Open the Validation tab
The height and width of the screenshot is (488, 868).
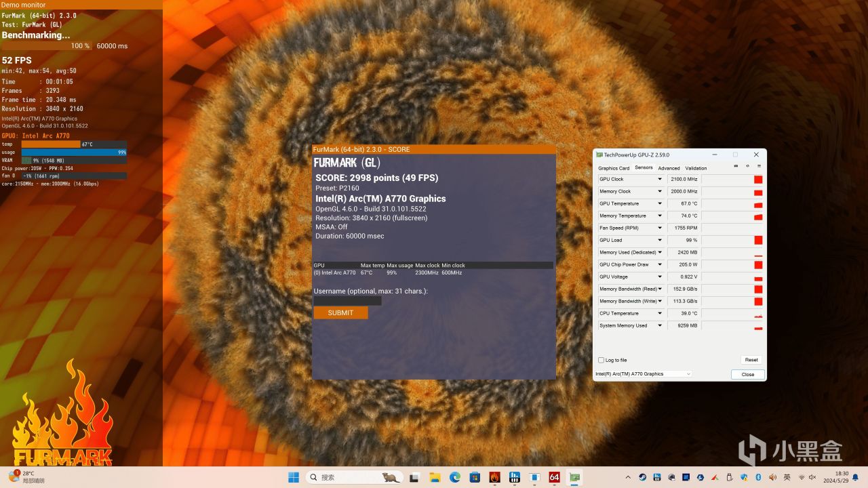click(x=696, y=168)
